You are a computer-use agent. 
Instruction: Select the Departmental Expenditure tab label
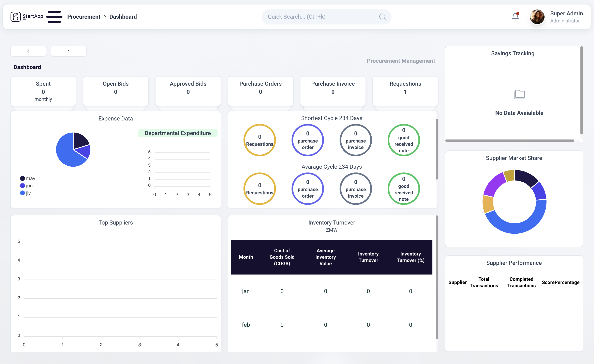click(178, 133)
